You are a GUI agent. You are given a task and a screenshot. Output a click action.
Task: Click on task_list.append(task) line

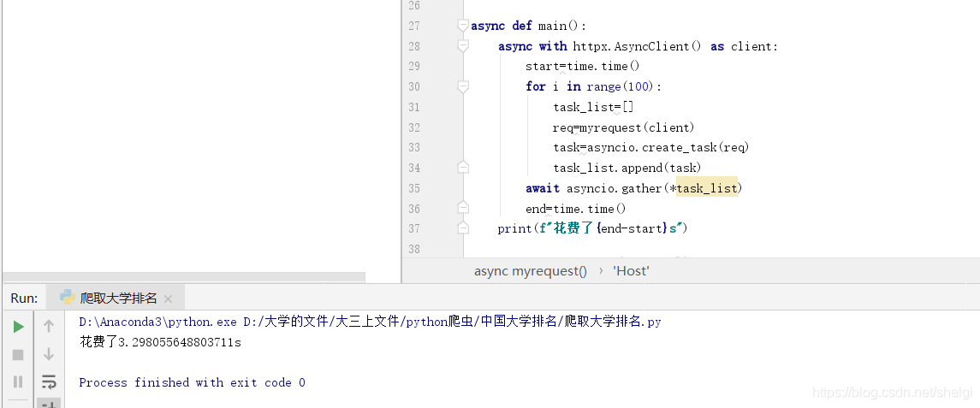click(627, 168)
